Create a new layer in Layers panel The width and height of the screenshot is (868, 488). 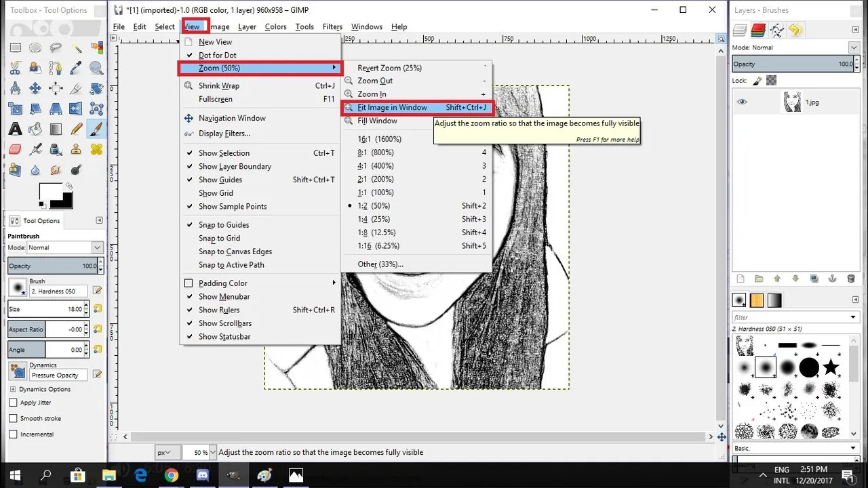[741, 279]
